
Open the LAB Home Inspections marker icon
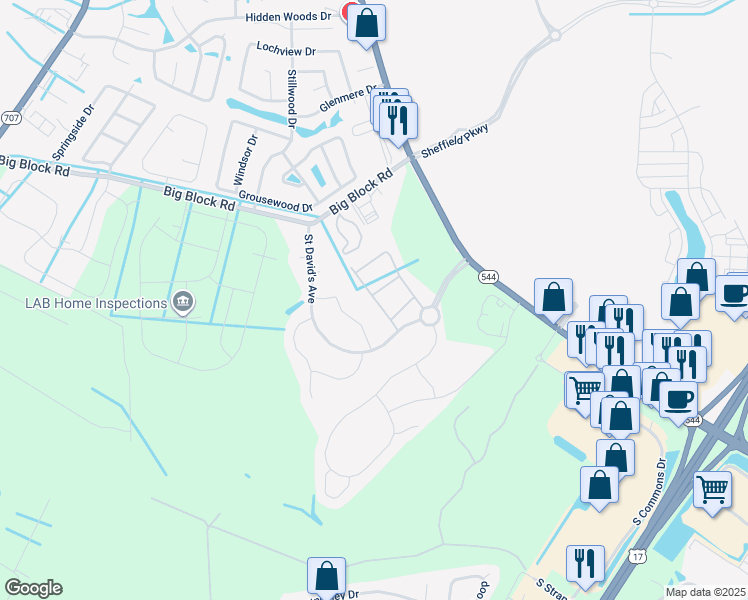(183, 302)
